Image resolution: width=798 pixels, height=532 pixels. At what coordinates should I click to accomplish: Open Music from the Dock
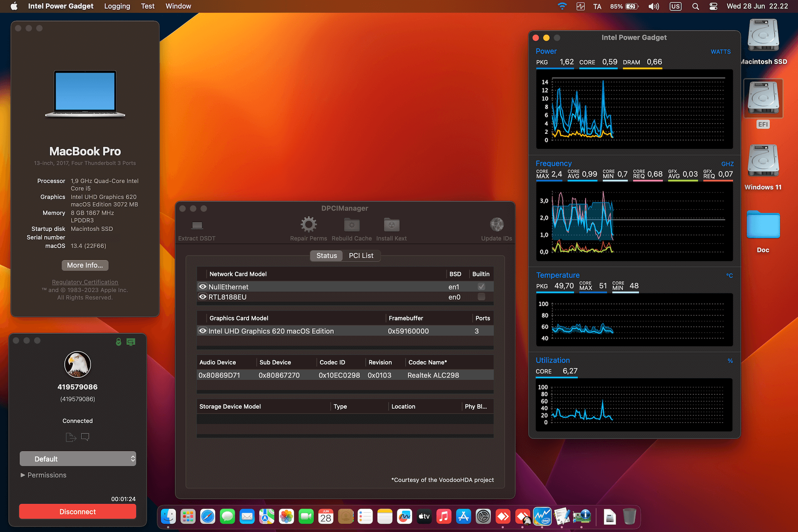point(444,517)
